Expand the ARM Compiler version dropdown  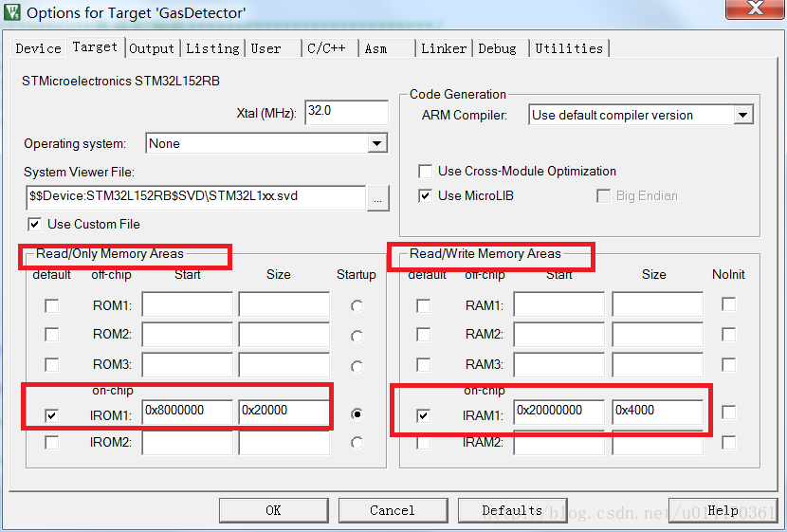pyautogui.click(x=742, y=116)
